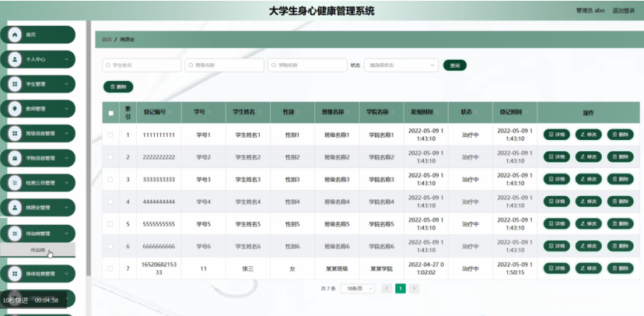Expand 病原史管理 sidebar chevron
Viewport: 644px width, 316px height.
(67, 208)
